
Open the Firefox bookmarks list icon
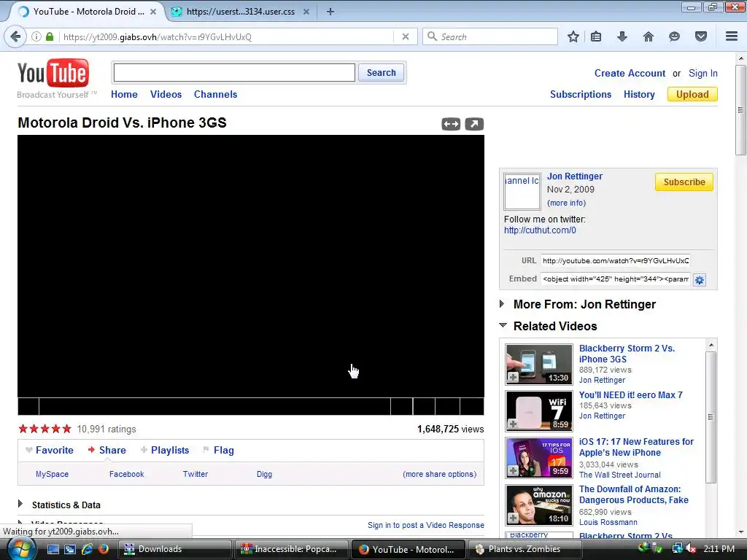tap(596, 36)
